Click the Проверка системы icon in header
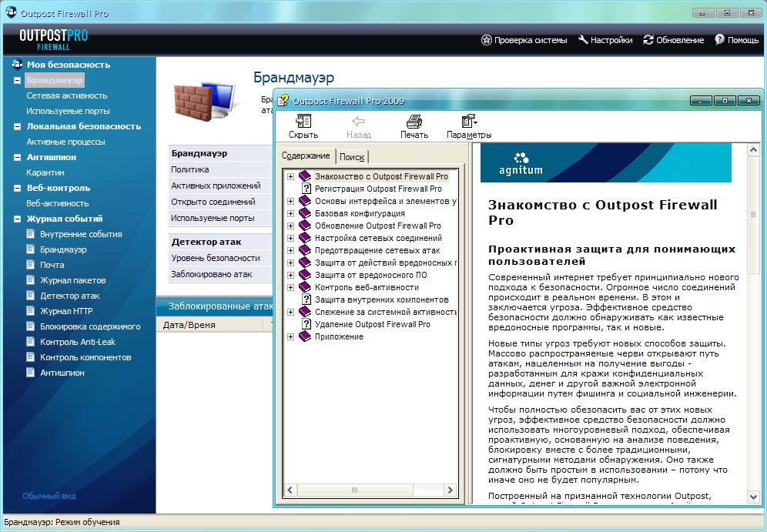The width and height of the screenshot is (767, 532). [486, 40]
